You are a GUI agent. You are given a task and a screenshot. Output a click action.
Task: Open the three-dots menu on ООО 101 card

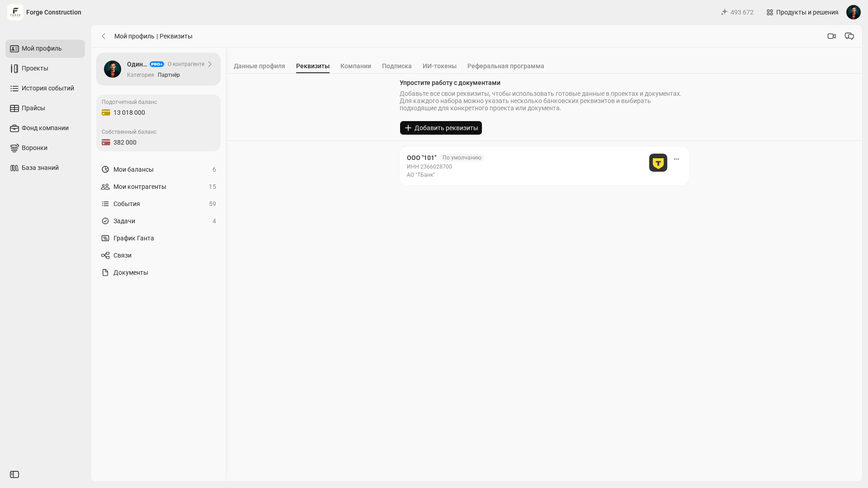click(676, 159)
